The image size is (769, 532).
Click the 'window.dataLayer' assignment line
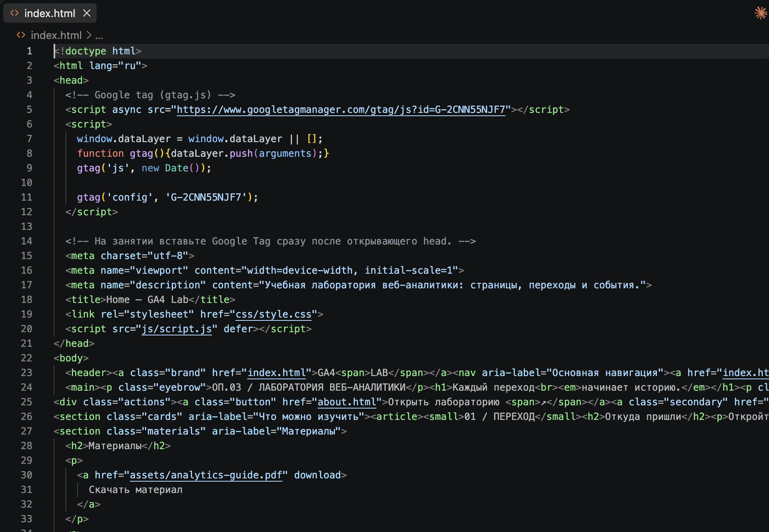tap(200, 139)
